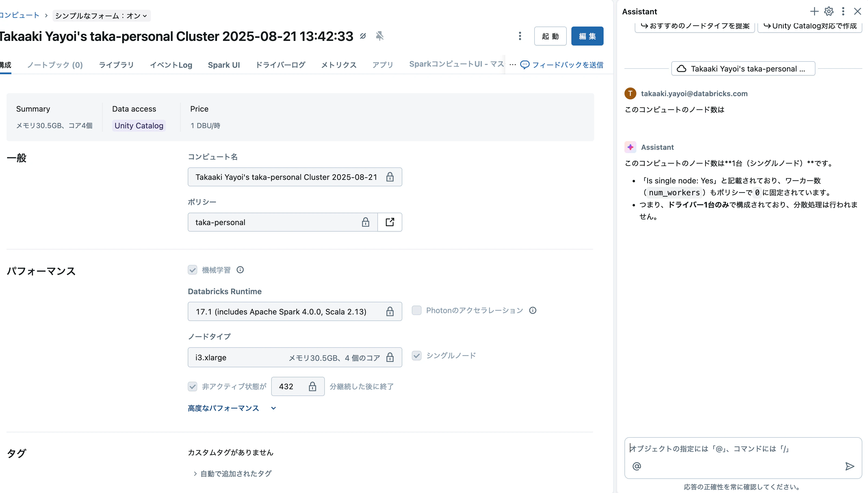This screenshot has height=493, width=868.
Task: Open the cluster kebab menu near 起動
Action: pyautogui.click(x=520, y=36)
